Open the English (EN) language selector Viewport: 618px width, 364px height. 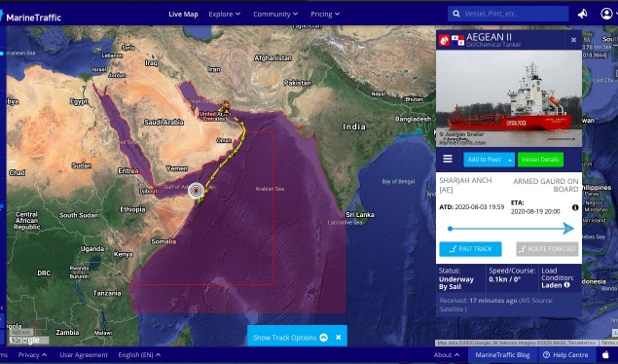[139, 355]
